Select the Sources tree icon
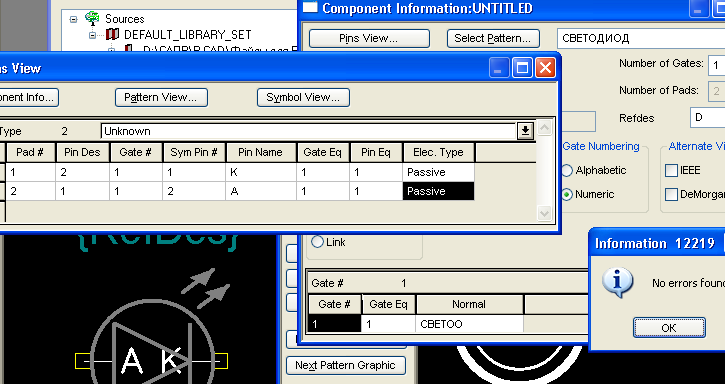This screenshot has width=725, height=384. tap(92, 19)
